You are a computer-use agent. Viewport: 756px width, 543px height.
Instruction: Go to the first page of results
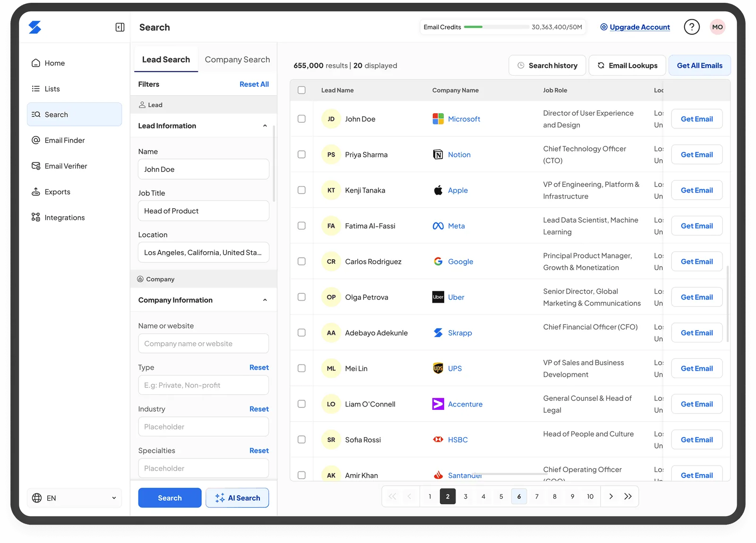point(392,496)
